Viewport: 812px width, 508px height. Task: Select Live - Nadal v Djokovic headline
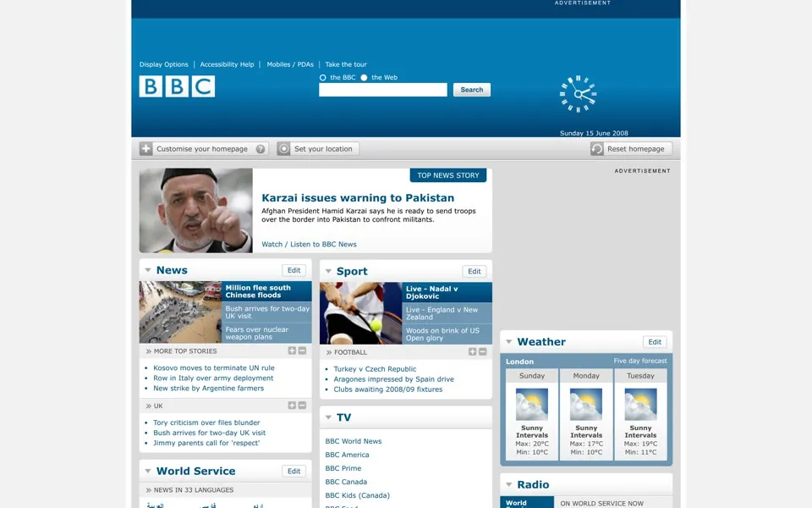pyautogui.click(x=447, y=292)
